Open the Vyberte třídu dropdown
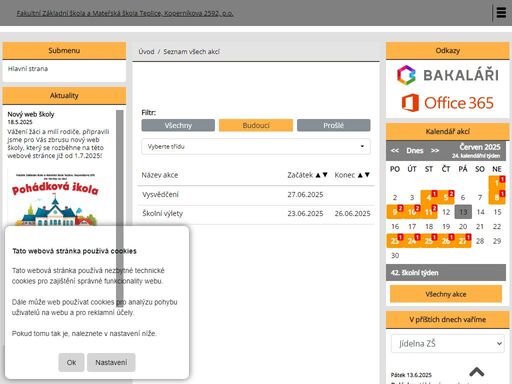This screenshot has width=512, height=384. coord(256,147)
